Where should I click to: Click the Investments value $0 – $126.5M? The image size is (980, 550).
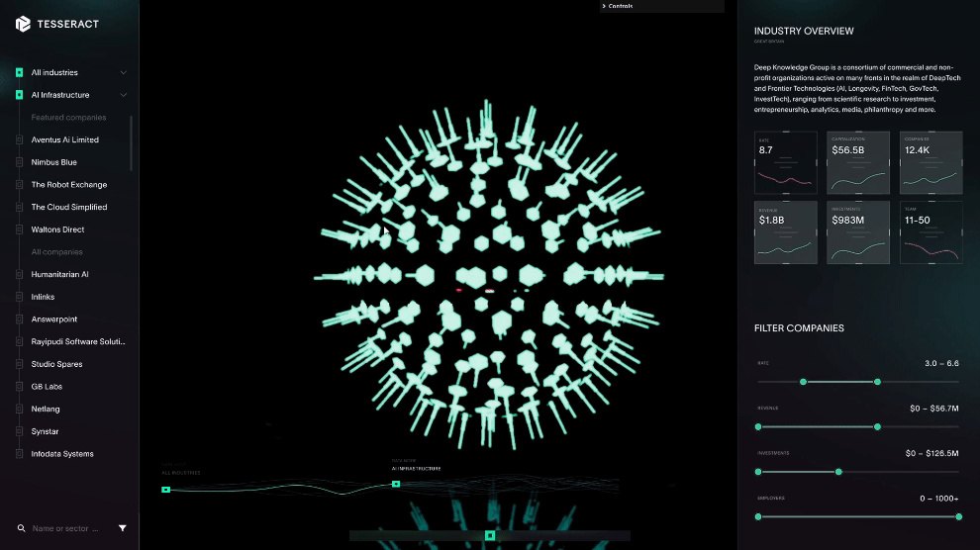coord(931,453)
